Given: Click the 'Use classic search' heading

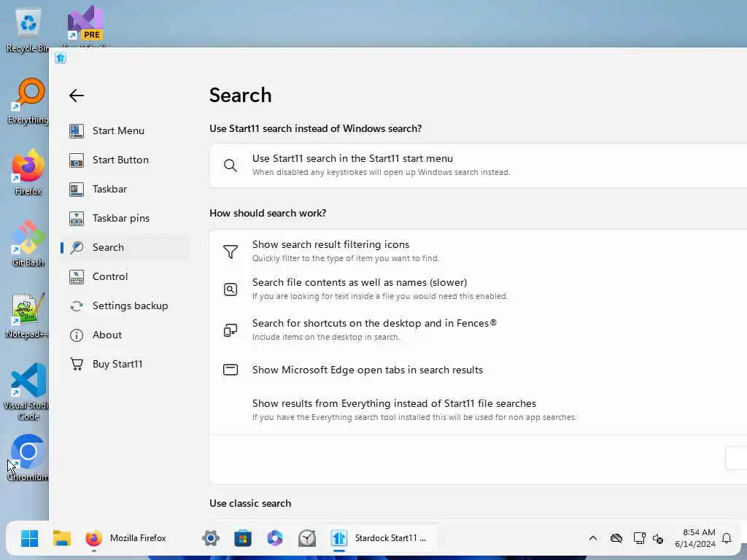Looking at the screenshot, I should 250,503.
